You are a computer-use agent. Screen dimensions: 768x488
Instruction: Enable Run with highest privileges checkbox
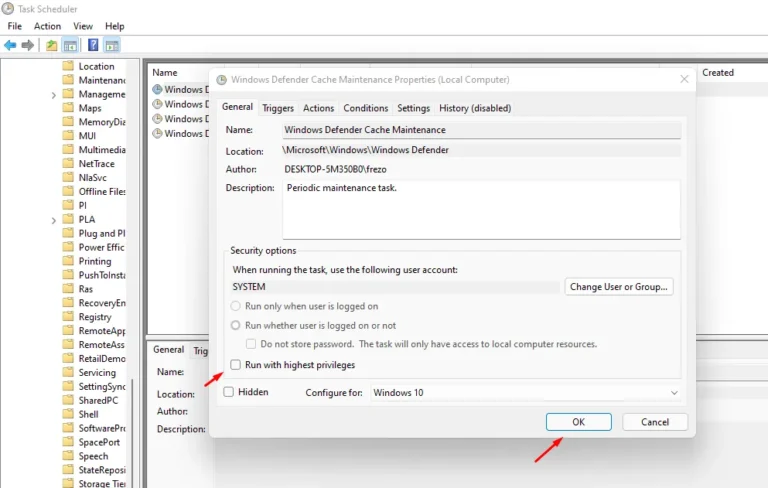tap(236, 365)
